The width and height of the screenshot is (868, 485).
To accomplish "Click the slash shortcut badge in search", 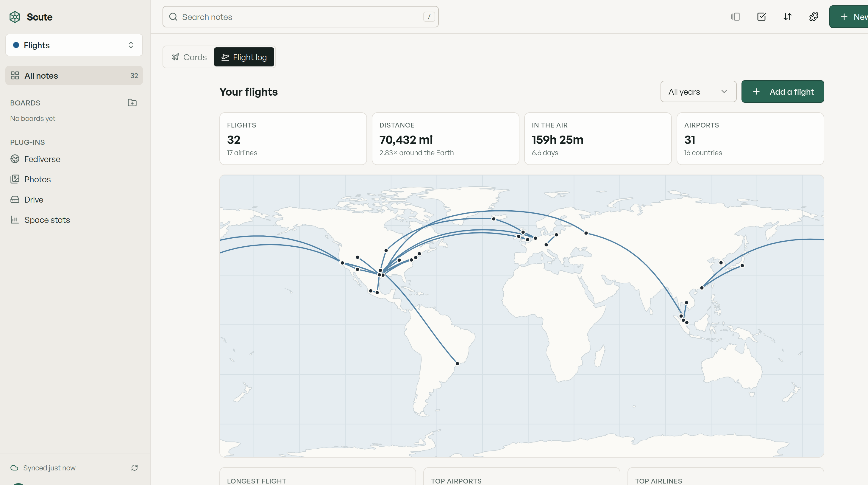I will click(429, 17).
